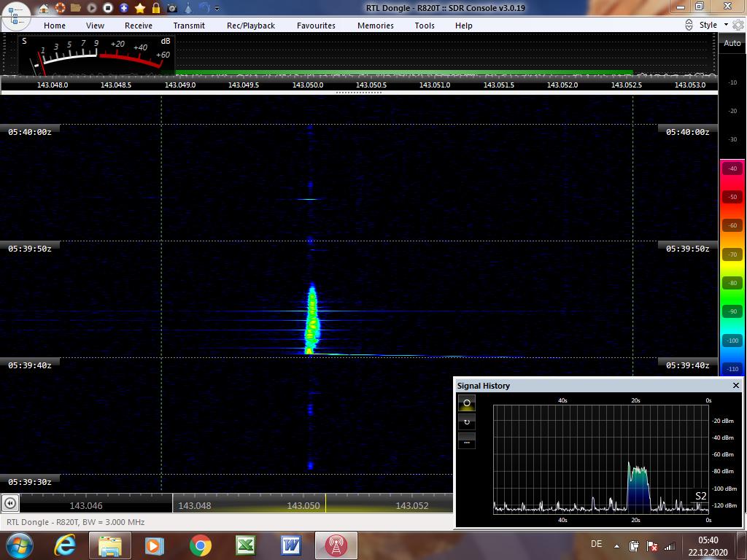Click the blue flask icon in quick access toolbar

(x=188, y=8)
